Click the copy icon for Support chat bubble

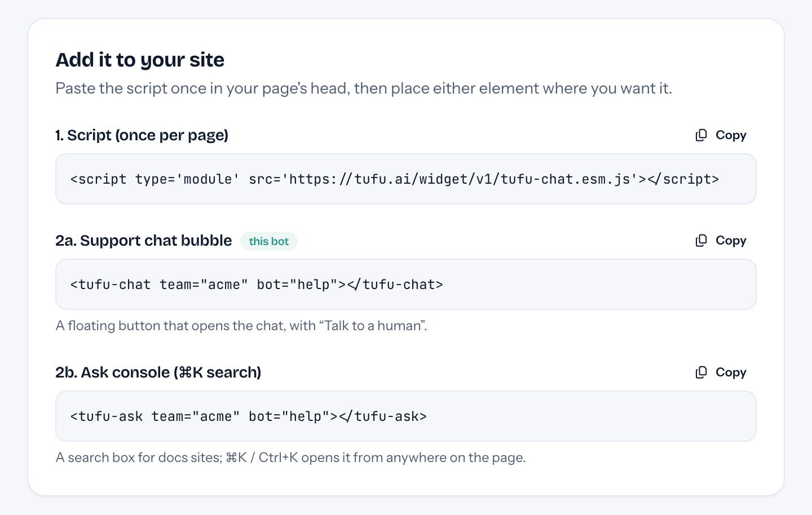coord(701,241)
